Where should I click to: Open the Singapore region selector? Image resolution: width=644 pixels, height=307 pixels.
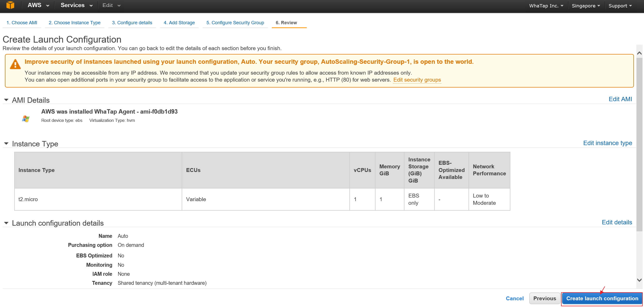(x=586, y=6)
